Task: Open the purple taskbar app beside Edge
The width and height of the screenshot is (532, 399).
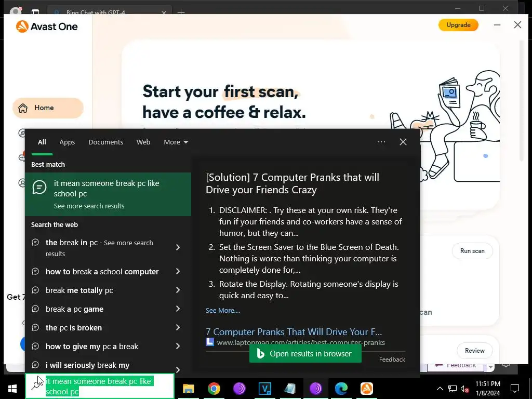Action: click(x=315, y=389)
